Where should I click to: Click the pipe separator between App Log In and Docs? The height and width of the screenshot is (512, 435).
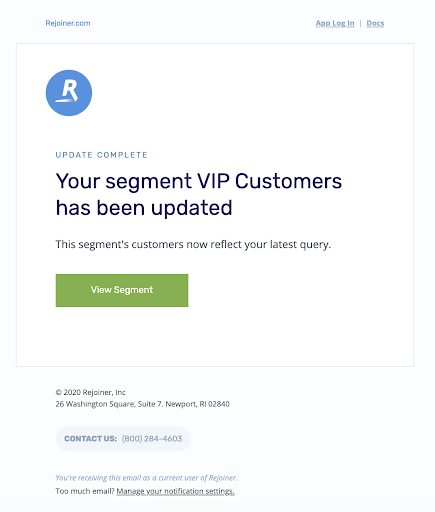tap(360, 23)
